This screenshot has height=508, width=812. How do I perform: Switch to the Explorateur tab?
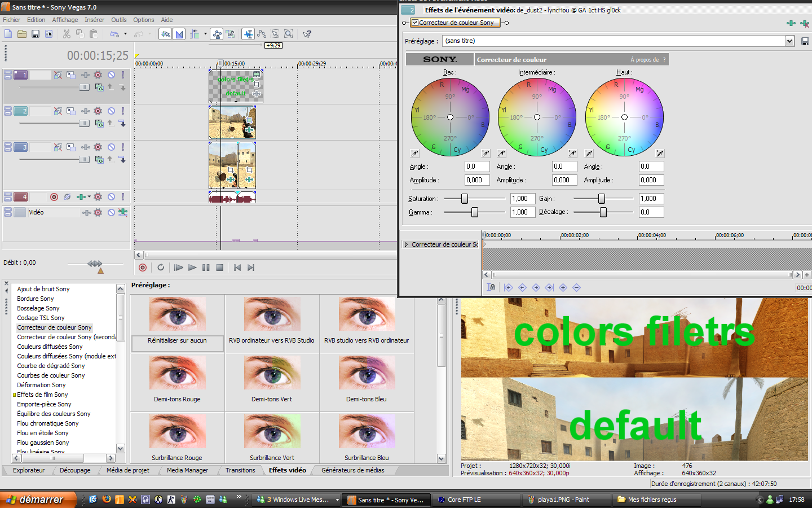29,470
